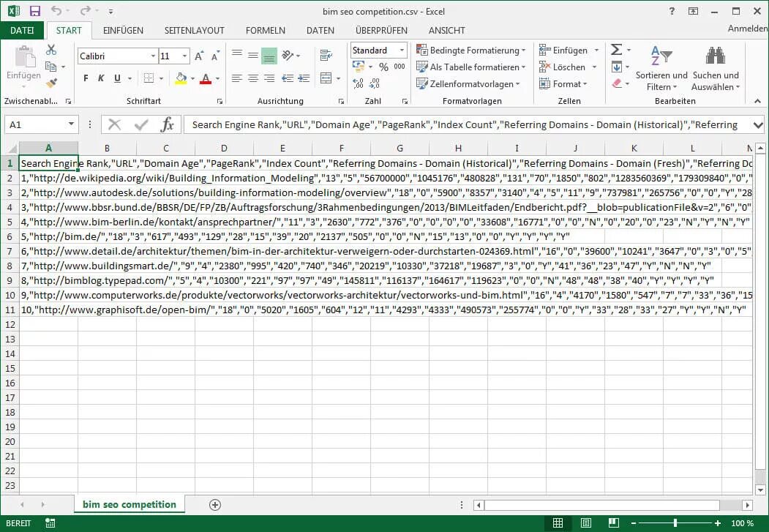Click the text orientation icon
The height and width of the screenshot is (532, 769).
288,55
